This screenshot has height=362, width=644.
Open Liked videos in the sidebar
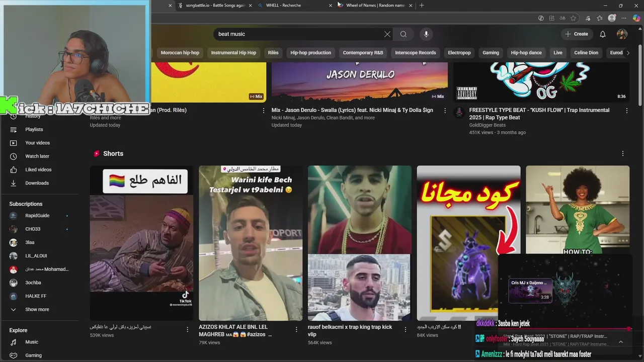tap(38, 169)
